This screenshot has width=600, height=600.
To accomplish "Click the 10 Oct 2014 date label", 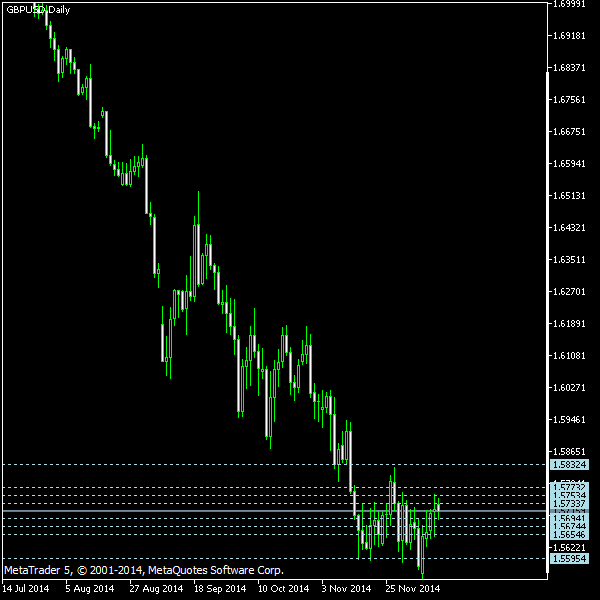I will click(284, 589).
